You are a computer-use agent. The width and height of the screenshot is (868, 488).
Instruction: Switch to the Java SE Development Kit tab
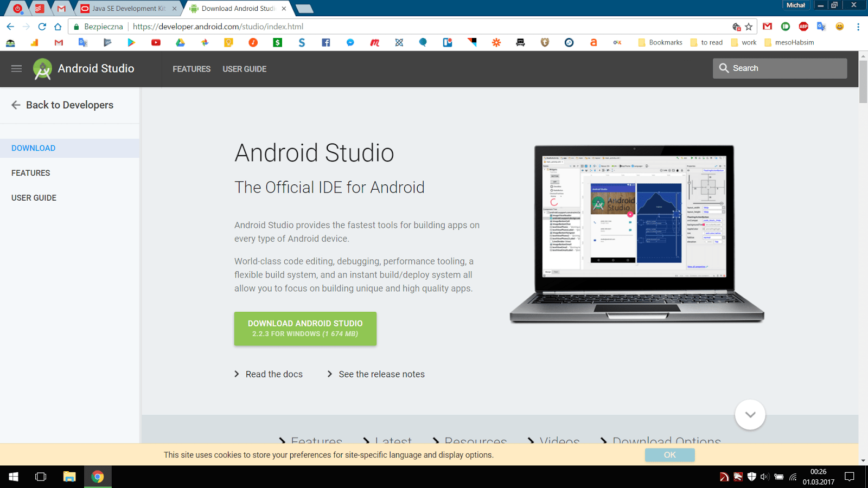(129, 8)
